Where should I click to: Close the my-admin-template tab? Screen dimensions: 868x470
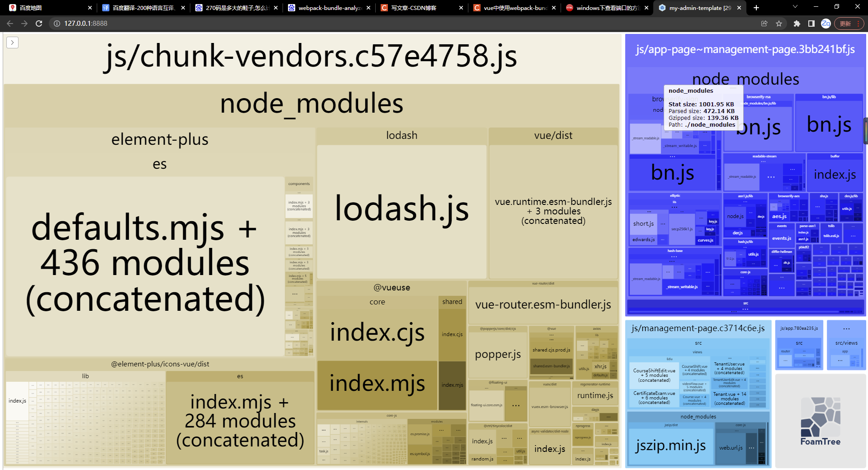click(739, 8)
